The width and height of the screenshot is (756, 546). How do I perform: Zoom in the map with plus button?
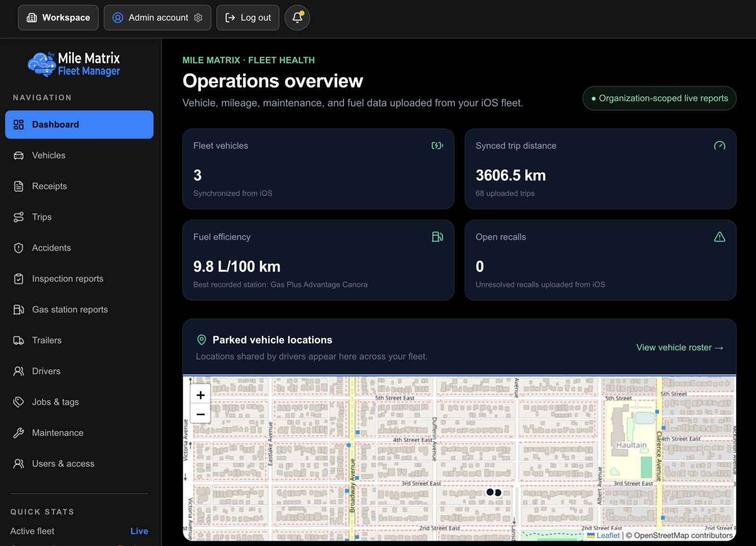tap(200, 395)
